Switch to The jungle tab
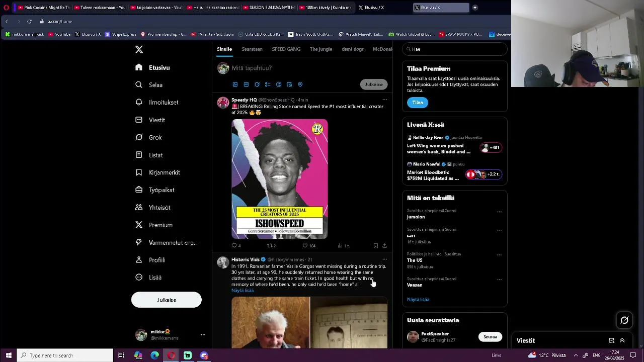The image size is (644, 362). 321,49
